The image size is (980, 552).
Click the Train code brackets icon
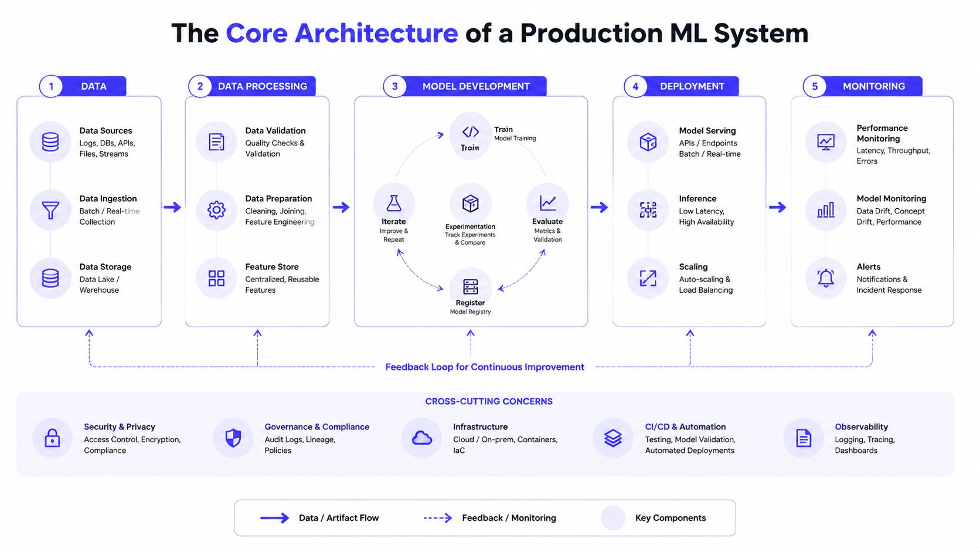click(470, 132)
